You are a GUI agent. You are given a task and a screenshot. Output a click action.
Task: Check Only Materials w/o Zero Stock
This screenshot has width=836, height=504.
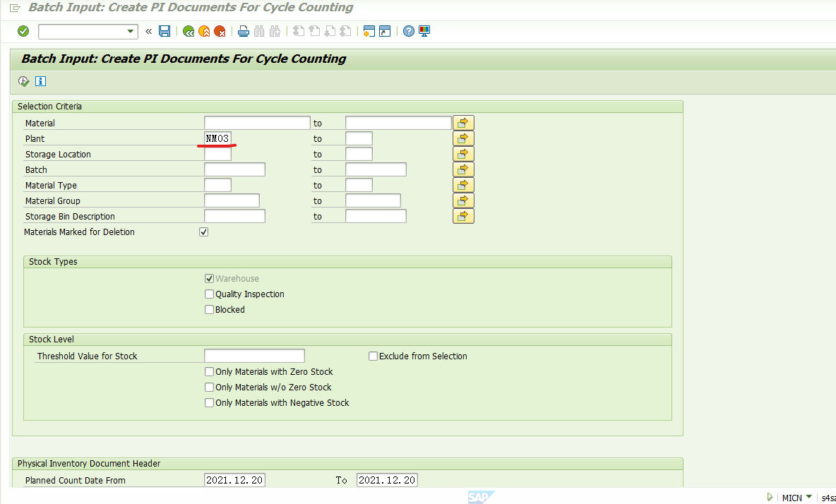(210, 388)
